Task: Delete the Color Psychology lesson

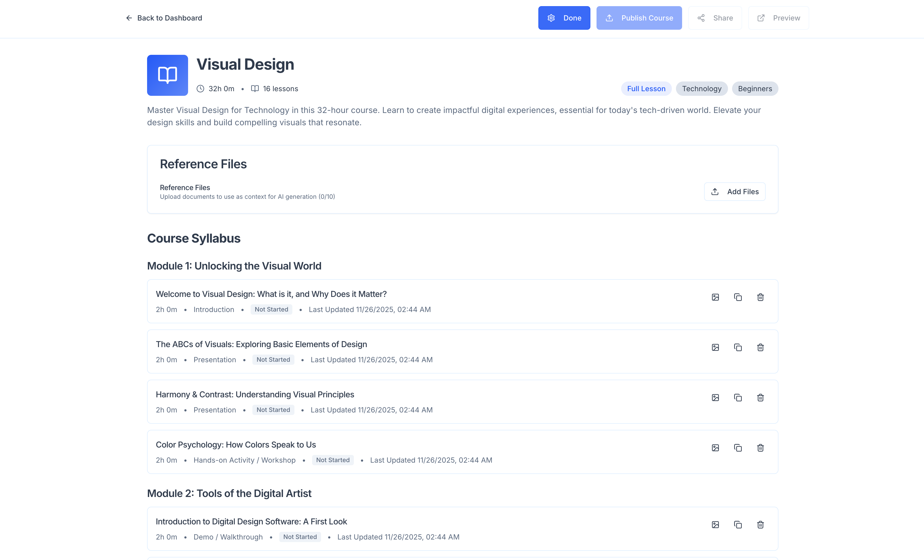Action: coord(760,448)
